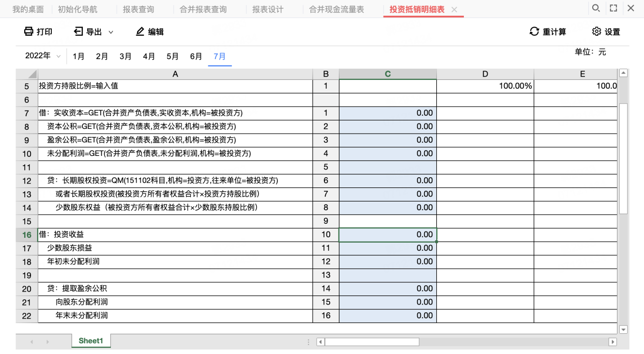Viewport: 644px width, 354px height.
Task: Click the 资本公积=GET cell
Action: tap(175, 127)
